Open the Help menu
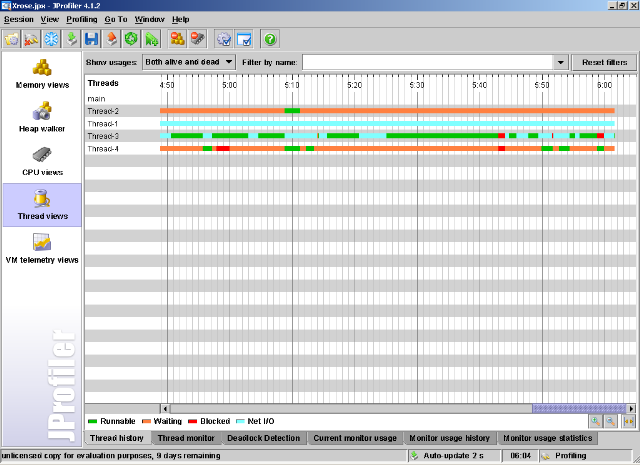Viewport: 640px width, 465px height. tap(180, 19)
